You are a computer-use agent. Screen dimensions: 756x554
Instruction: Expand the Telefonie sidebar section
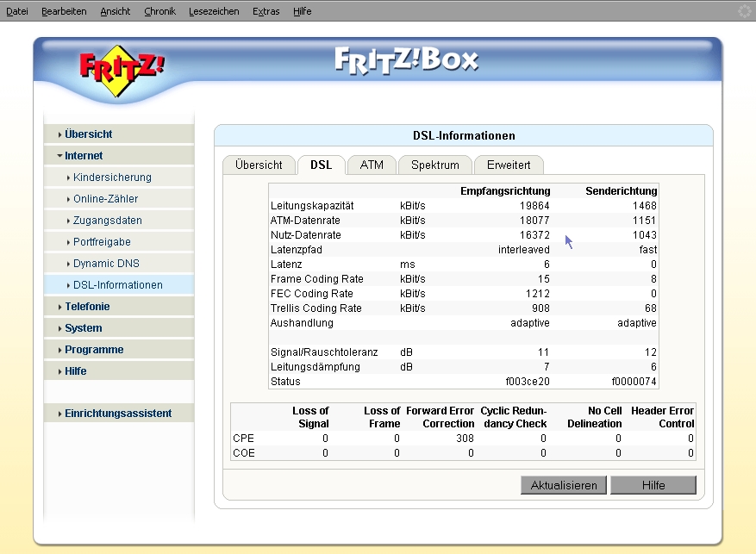(x=119, y=307)
